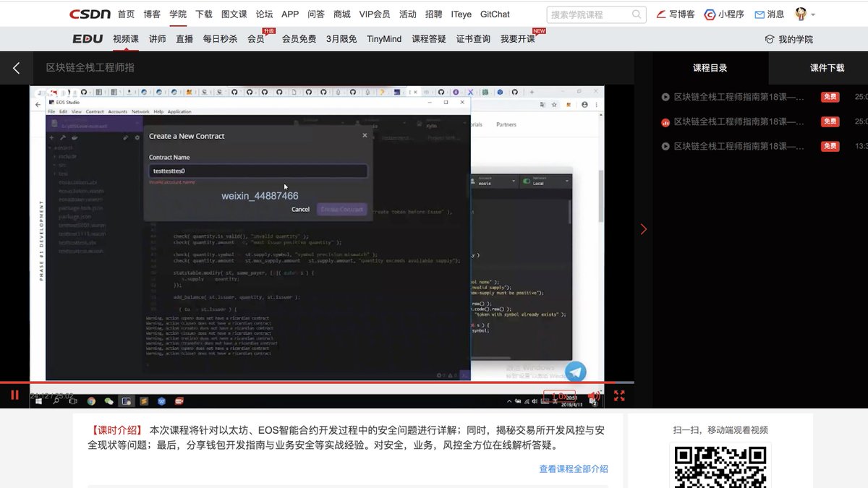Open the user avatar dropdown menu
Image resolution: width=868 pixels, height=488 pixels.
(x=799, y=14)
